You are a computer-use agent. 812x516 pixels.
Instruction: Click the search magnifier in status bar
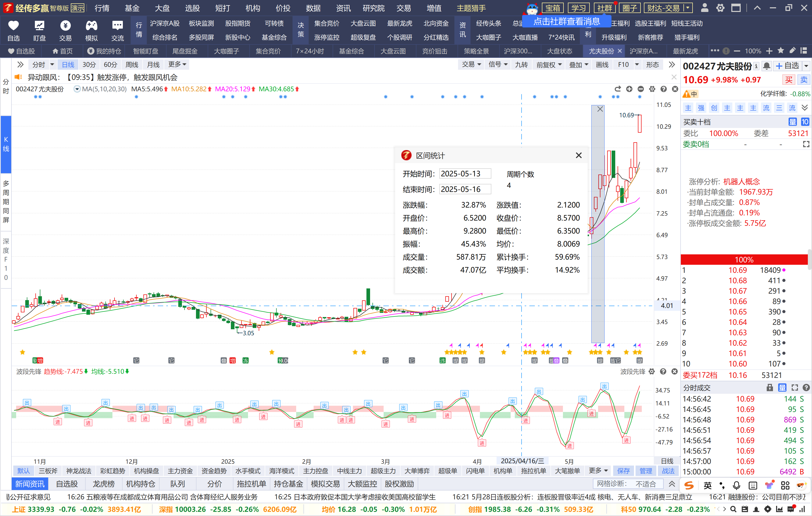[x=733, y=509]
